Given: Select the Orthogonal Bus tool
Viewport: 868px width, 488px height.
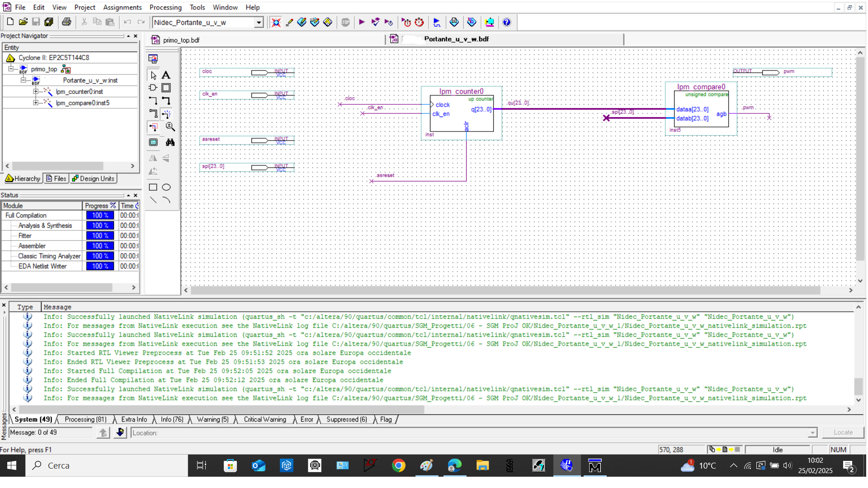Looking at the screenshot, I should (166, 100).
